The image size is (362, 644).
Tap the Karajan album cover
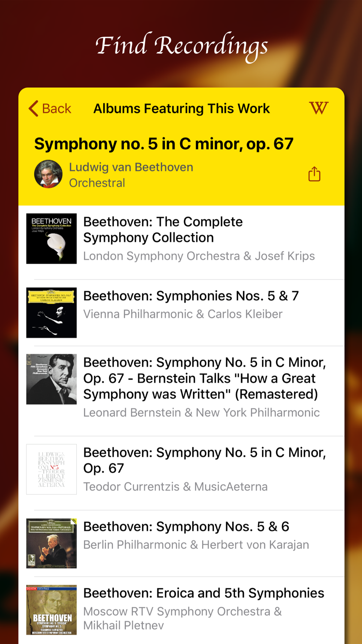[51, 543]
